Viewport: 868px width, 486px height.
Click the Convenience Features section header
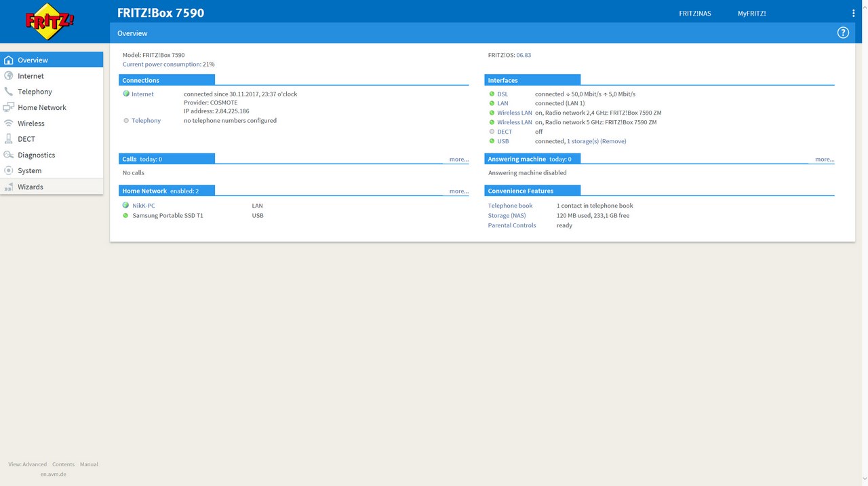click(532, 191)
